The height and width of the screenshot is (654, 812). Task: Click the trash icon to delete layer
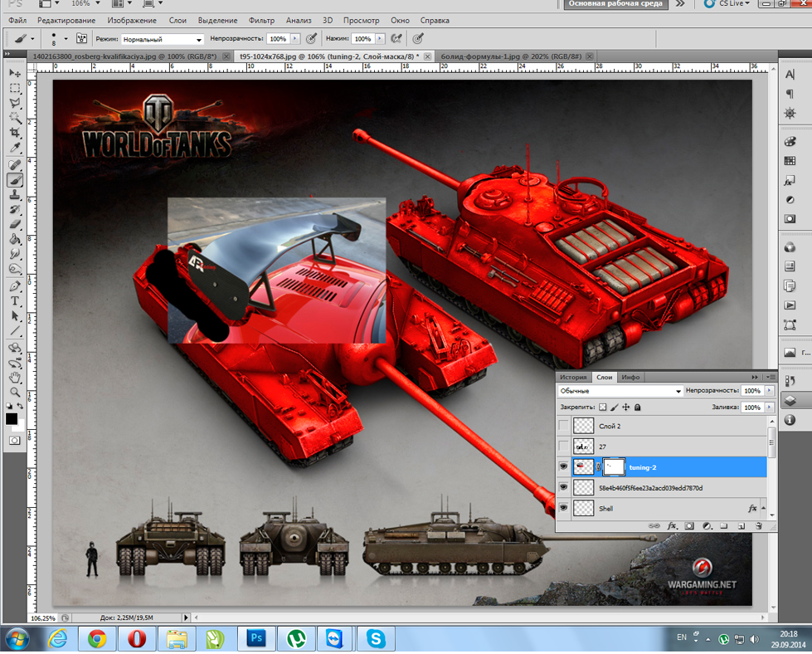(758, 526)
